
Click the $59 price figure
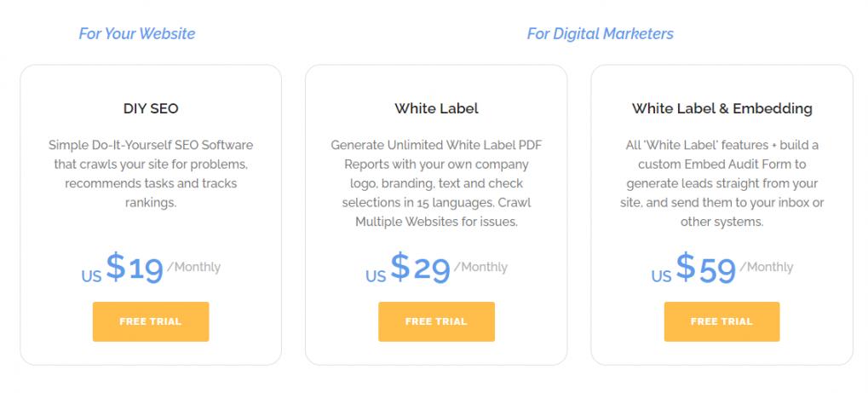tap(705, 269)
